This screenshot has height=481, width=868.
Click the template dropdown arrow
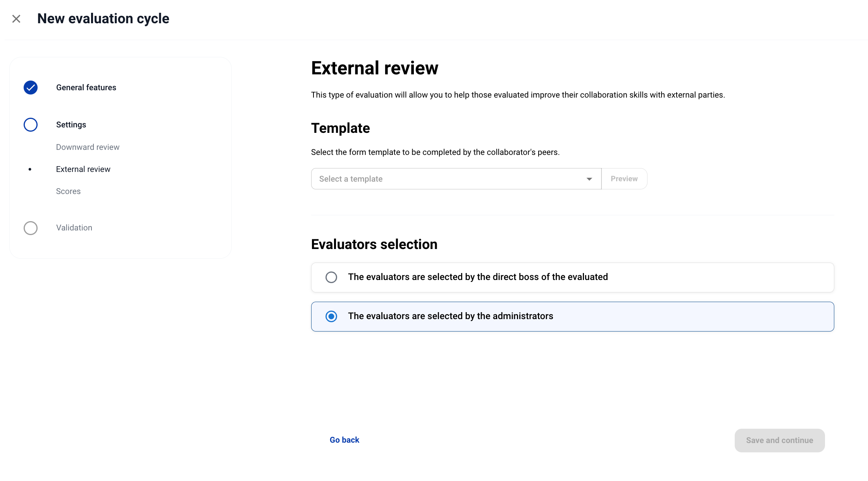point(589,179)
